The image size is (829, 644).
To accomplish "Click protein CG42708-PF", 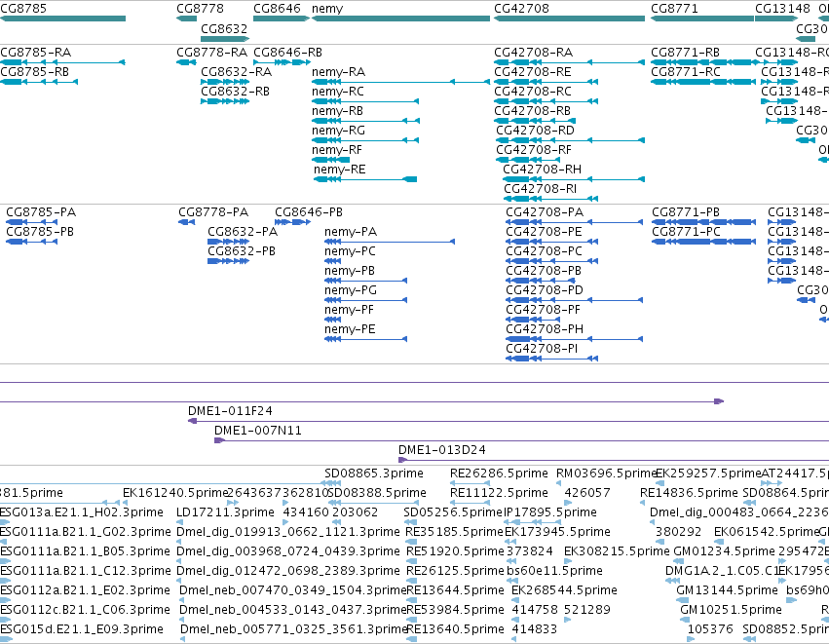I will [x=533, y=320].
